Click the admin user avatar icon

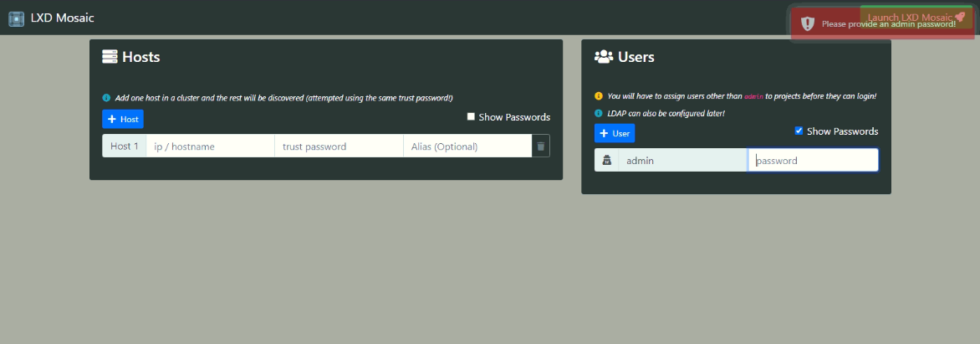(606, 161)
